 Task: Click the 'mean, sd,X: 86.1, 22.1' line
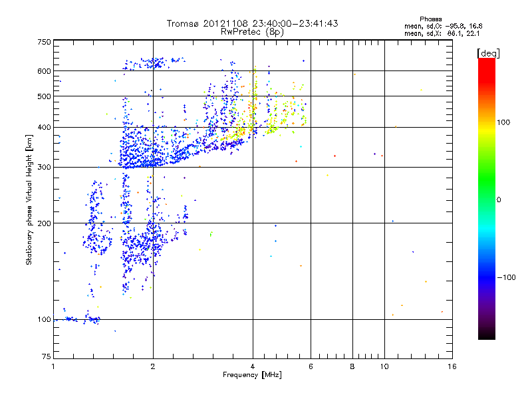pyautogui.click(x=442, y=33)
